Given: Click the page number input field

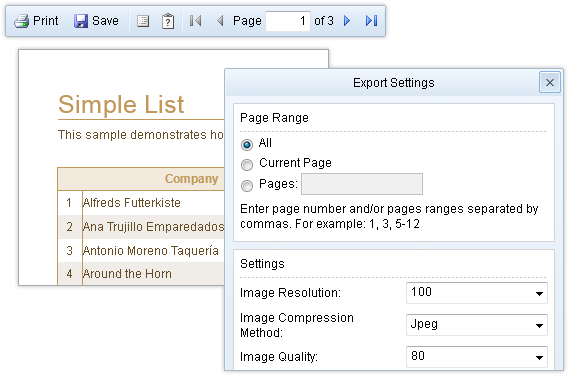Looking at the screenshot, I should (x=288, y=21).
